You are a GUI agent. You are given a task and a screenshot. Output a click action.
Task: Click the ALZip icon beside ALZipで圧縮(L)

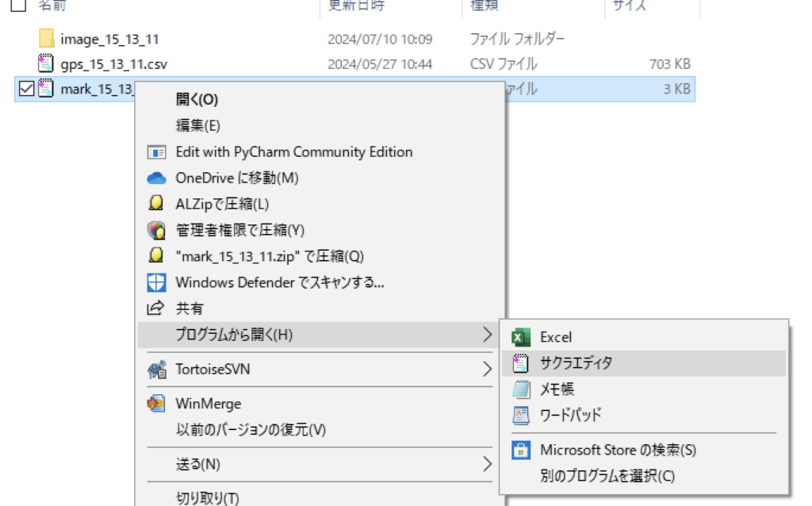(x=156, y=204)
